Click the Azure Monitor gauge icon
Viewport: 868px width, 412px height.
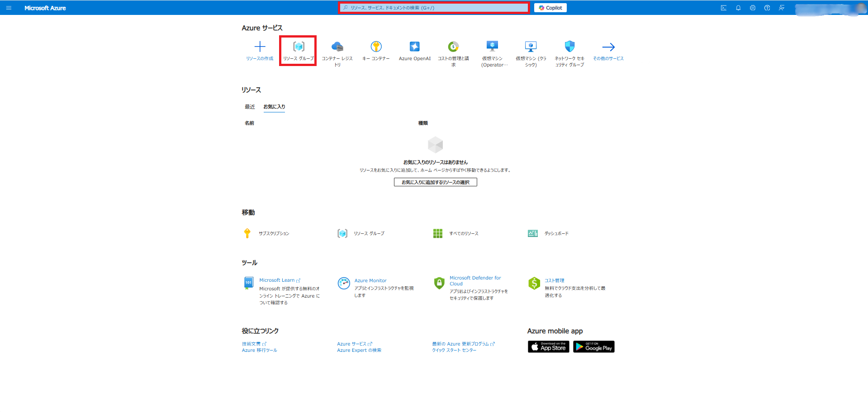coord(344,283)
